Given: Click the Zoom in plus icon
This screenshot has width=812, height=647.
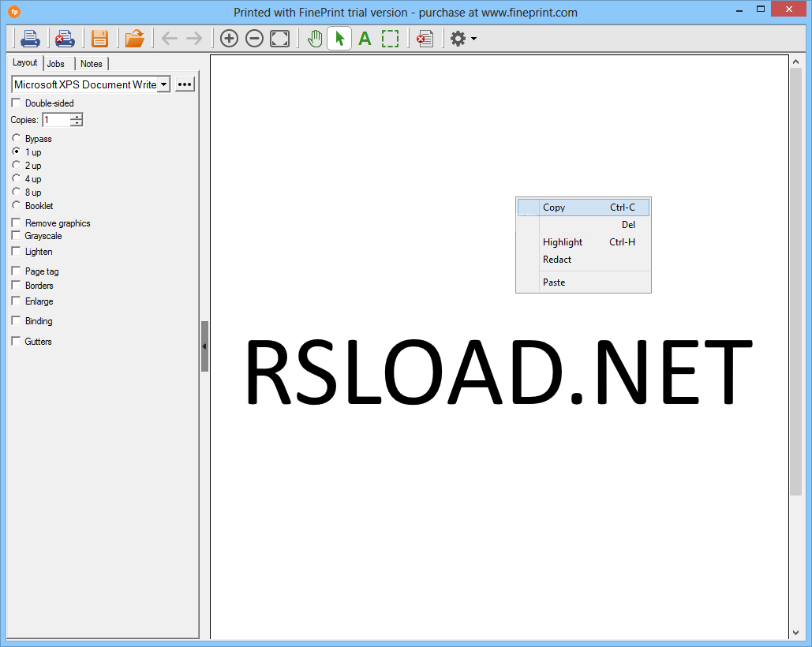Looking at the screenshot, I should coord(229,39).
